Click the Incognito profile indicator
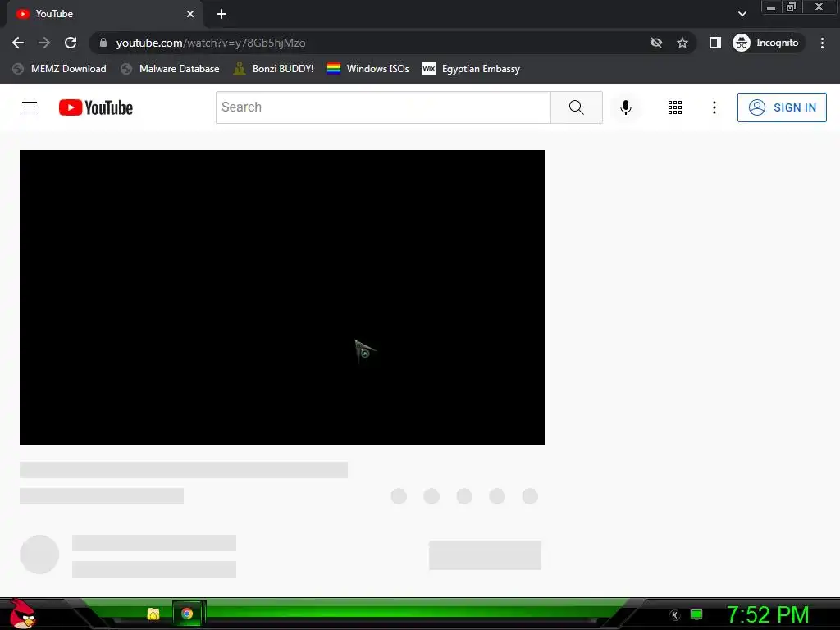This screenshot has width=840, height=630. click(767, 43)
